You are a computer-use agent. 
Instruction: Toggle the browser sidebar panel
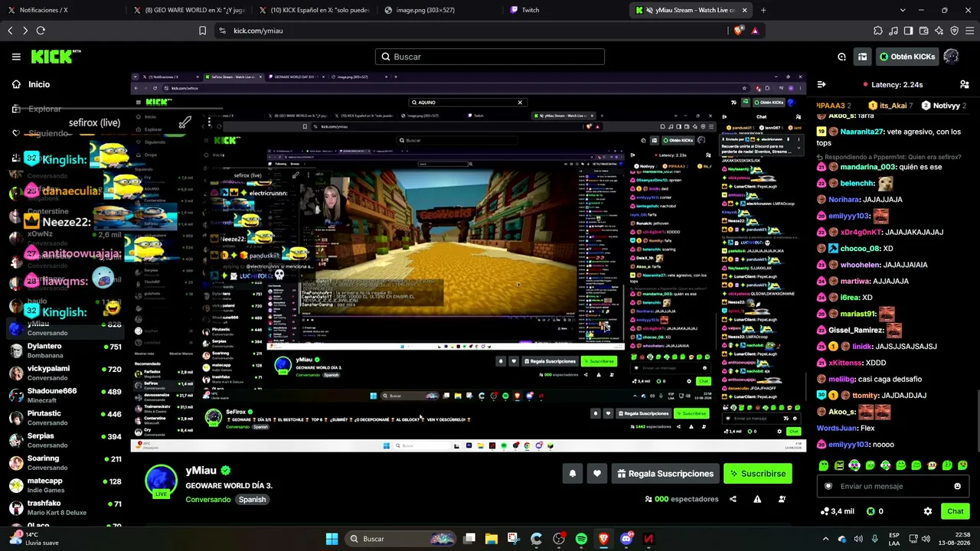click(x=908, y=31)
